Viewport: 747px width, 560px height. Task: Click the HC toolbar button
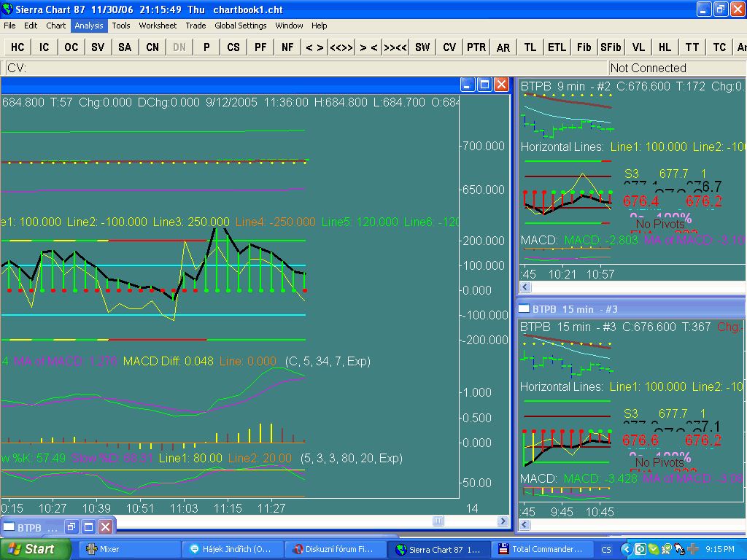18,47
